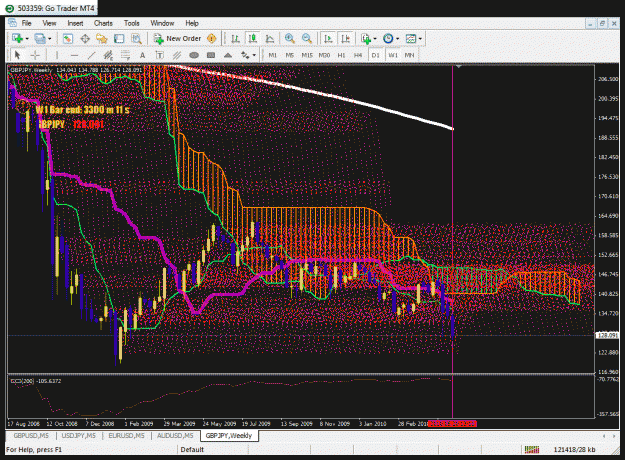Click the Profiles icon
This screenshot has height=460, width=625.
coord(40,39)
